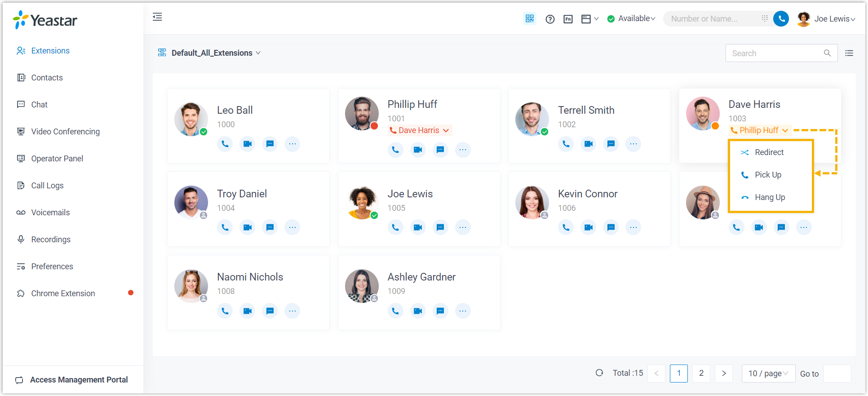Refresh the extension list icon near Total
Image resolution: width=868 pixels, height=396 pixels.
(x=599, y=373)
